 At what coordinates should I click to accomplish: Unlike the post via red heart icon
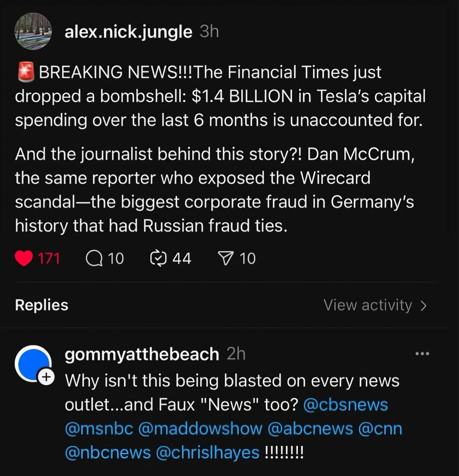(24, 258)
